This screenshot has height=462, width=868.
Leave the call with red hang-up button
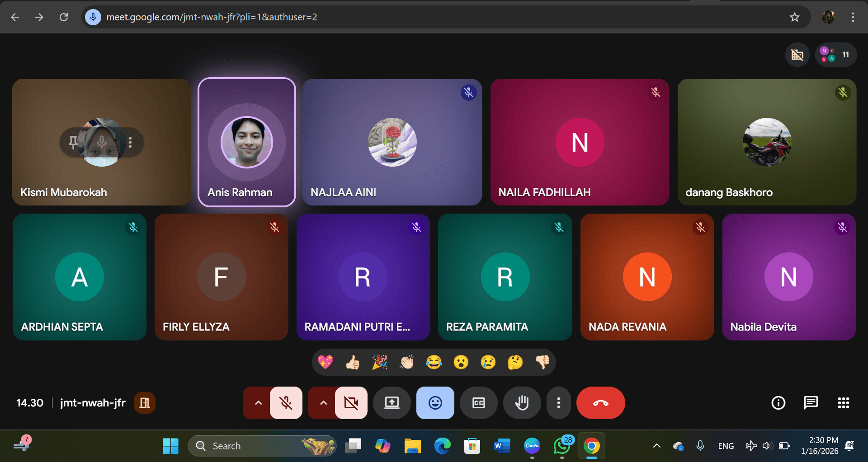[600, 403]
